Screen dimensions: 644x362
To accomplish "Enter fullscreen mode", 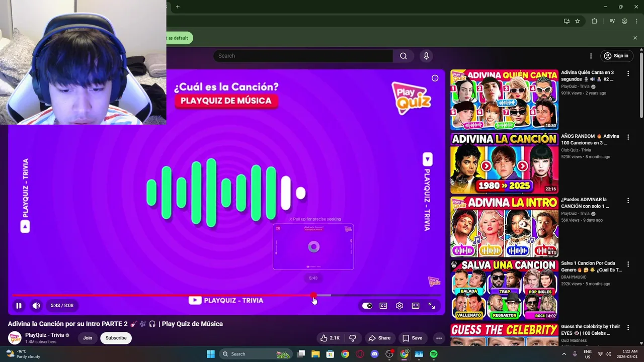I will click(432, 306).
